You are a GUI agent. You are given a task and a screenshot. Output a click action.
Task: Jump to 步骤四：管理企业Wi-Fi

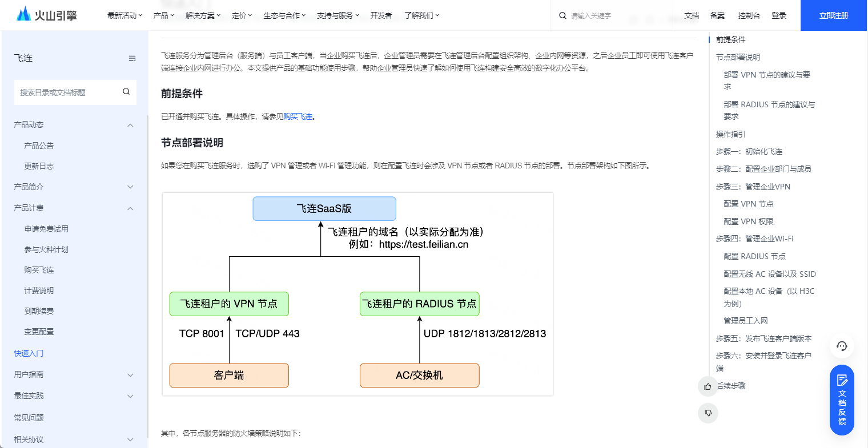coord(755,239)
